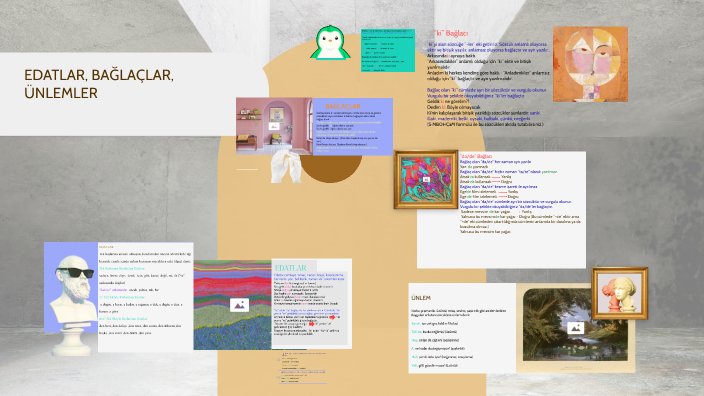The width and height of the screenshot is (704, 396).
Task: Click the bottom bulleted line in the ÜNLEM slide
Action: (435, 366)
